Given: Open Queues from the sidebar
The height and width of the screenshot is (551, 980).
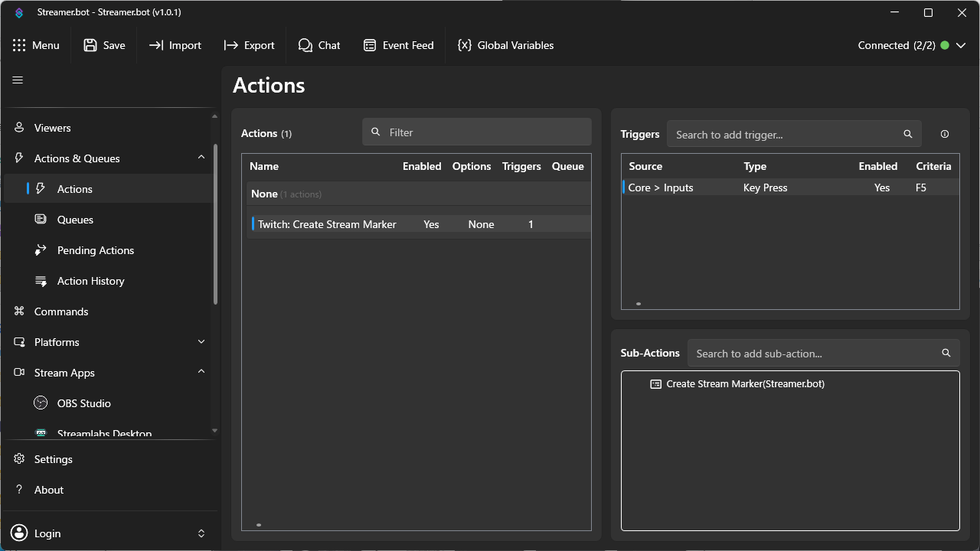Looking at the screenshot, I should click(x=75, y=220).
